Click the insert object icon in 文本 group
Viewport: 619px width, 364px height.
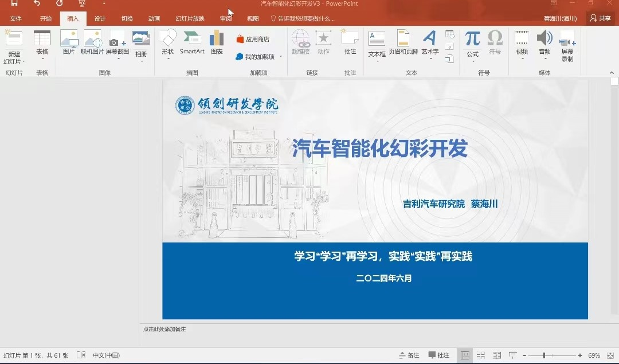click(450, 59)
